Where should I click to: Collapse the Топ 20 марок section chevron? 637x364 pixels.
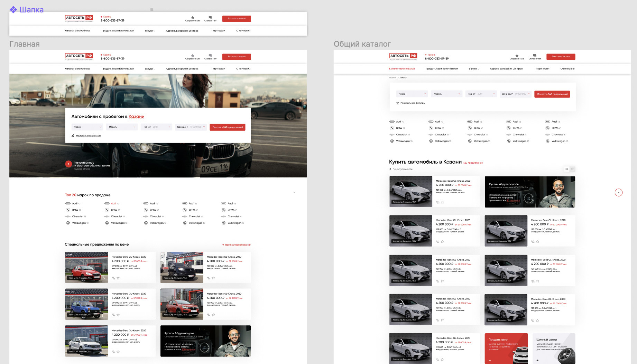click(x=294, y=192)
